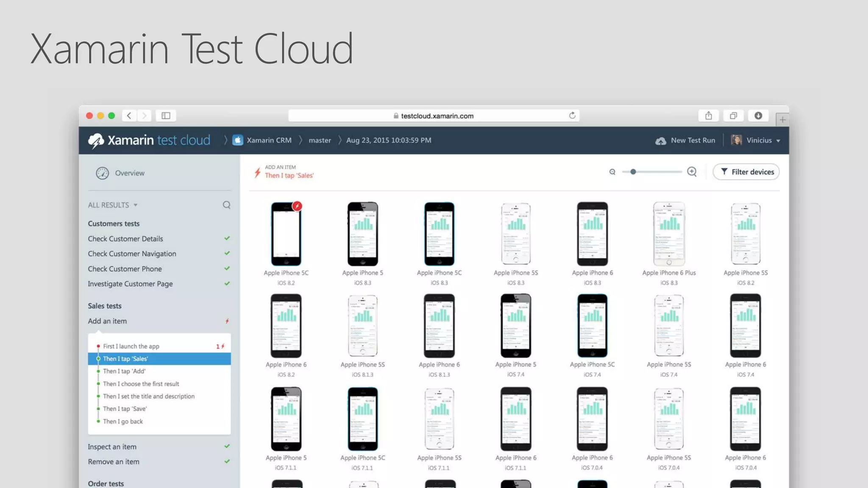Click the Customers tests heading
The height and width of the screenshot is (488, 868).
coord(114,224)
